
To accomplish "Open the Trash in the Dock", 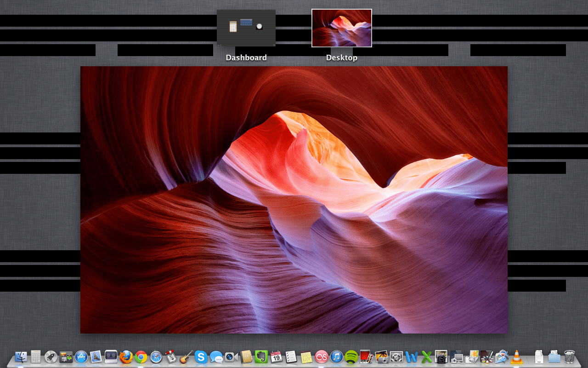I will 569,356.
